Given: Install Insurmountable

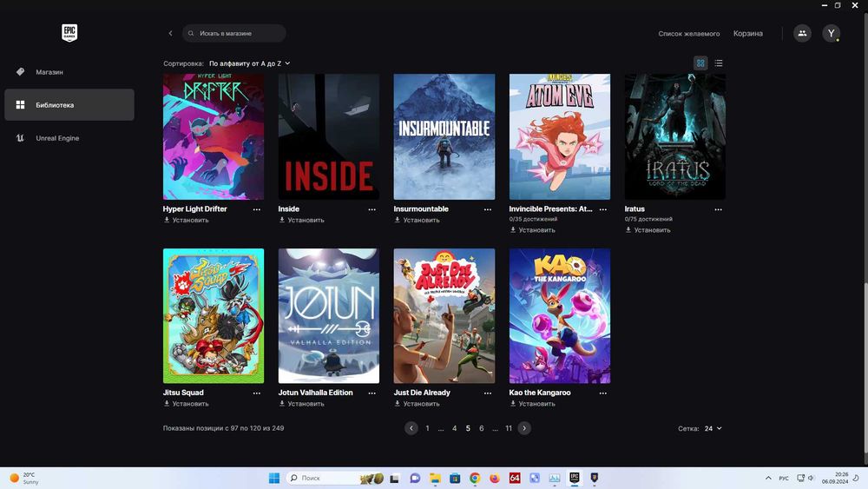Looking at the screenshot, I should pos(417,220).
